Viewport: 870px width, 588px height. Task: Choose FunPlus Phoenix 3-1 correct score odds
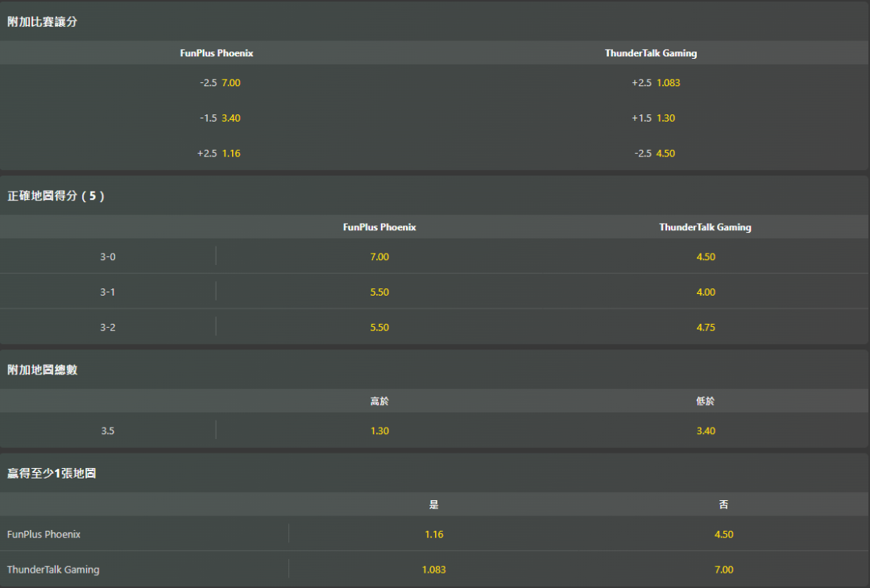coord(379,292)
